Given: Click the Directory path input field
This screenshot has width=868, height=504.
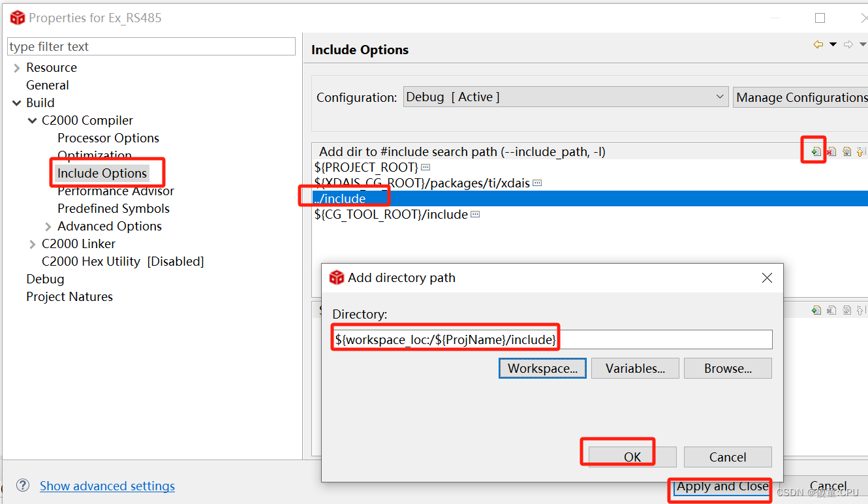Looking at the screenshot, I should pyautogui.click(x=552, y=339).
